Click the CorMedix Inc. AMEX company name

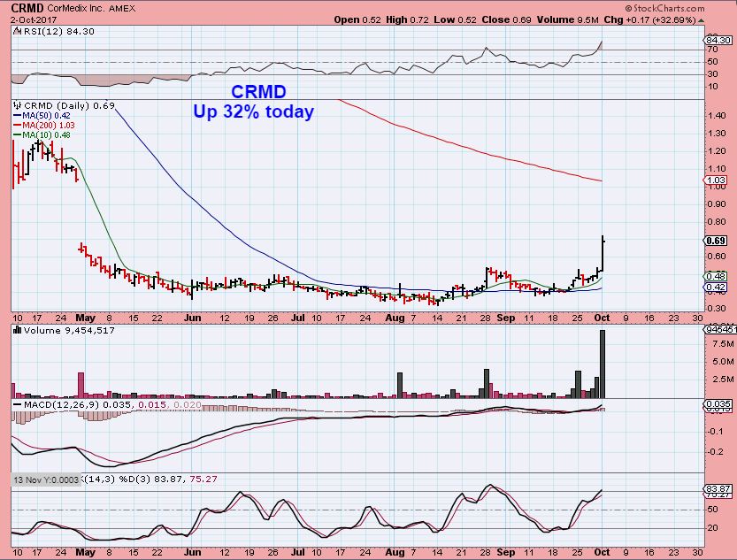pyautogui.click(x=91, y=9)
